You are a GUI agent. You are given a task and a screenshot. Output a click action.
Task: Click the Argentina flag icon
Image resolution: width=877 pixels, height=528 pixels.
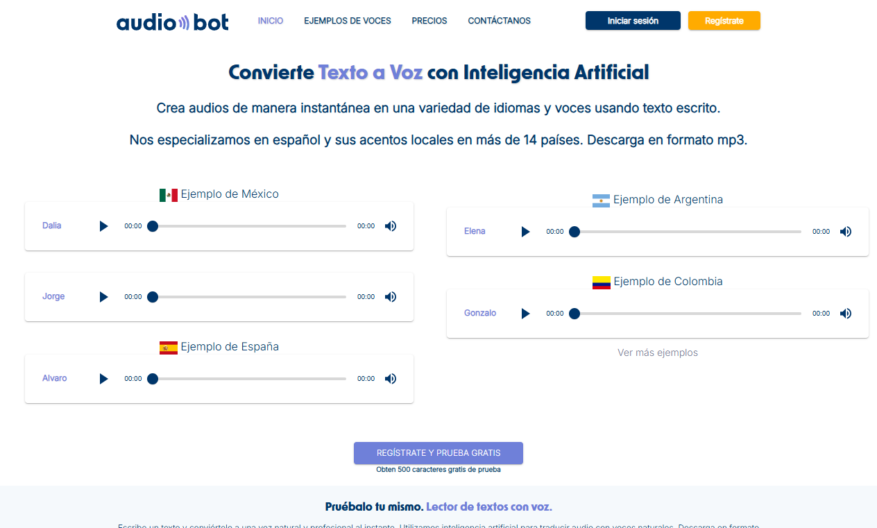tap(601, 201)
